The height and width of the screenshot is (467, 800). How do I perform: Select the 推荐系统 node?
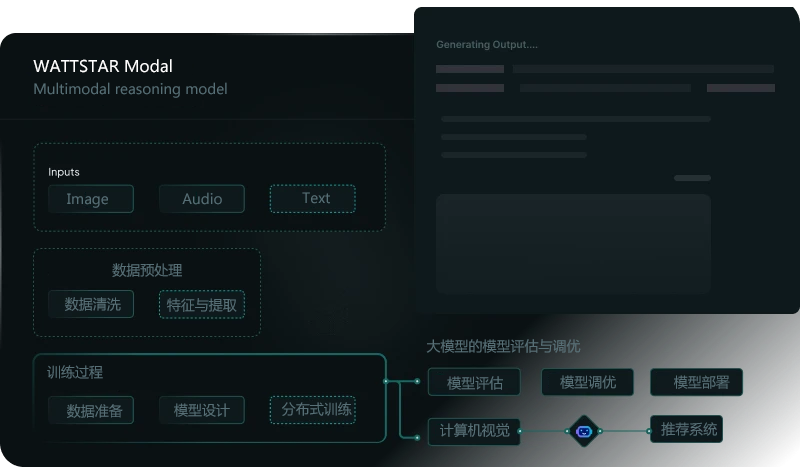[686, 429]
